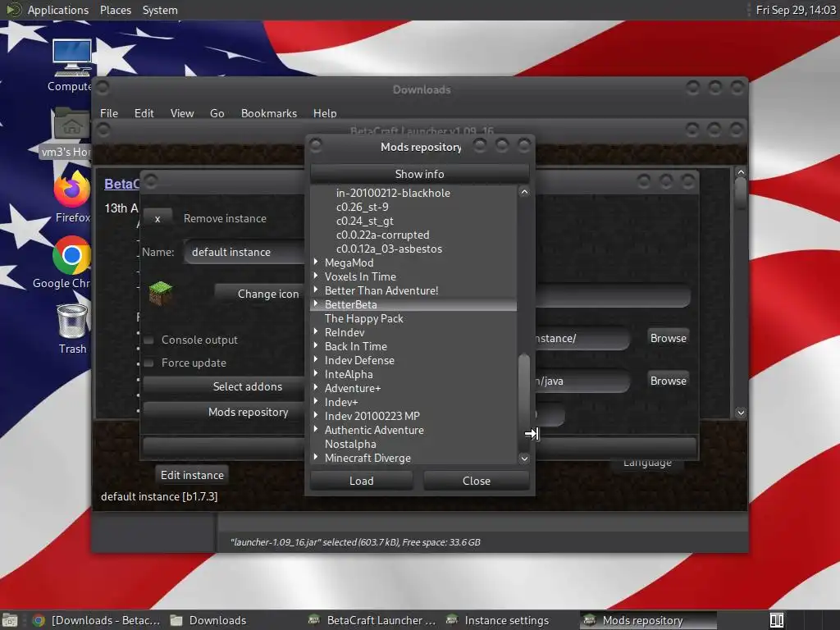Expand the Voxels In Time entry
The image size is (840, 630).
click(316, 276)
